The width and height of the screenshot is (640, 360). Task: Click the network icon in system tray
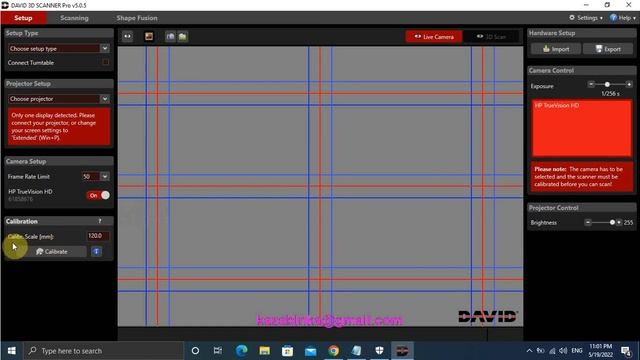pyautogui.click(x=552, y=351)
